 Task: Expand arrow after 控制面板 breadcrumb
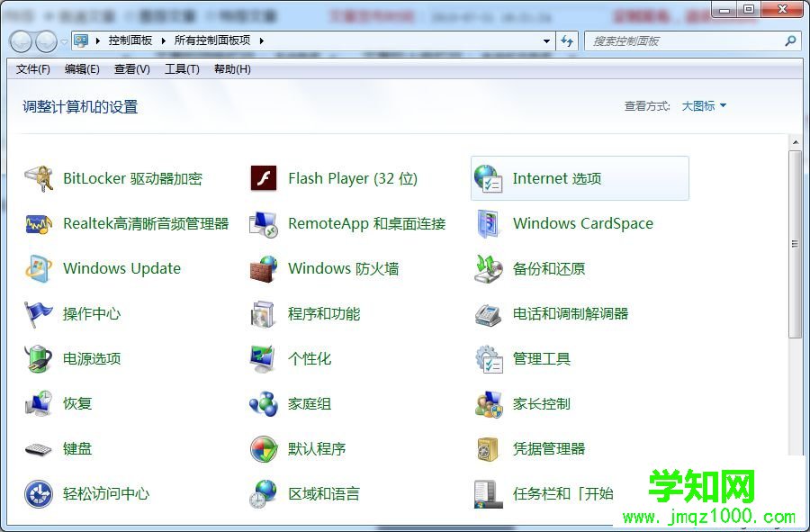point(163,41)
